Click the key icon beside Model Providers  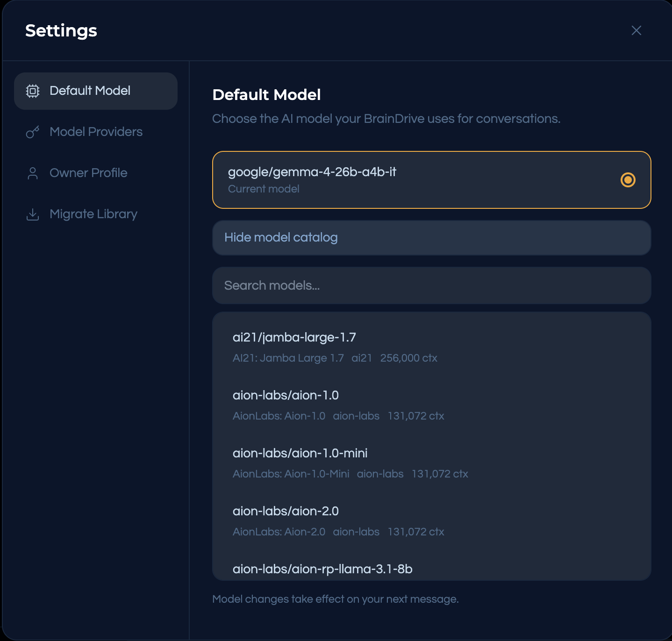33,132
